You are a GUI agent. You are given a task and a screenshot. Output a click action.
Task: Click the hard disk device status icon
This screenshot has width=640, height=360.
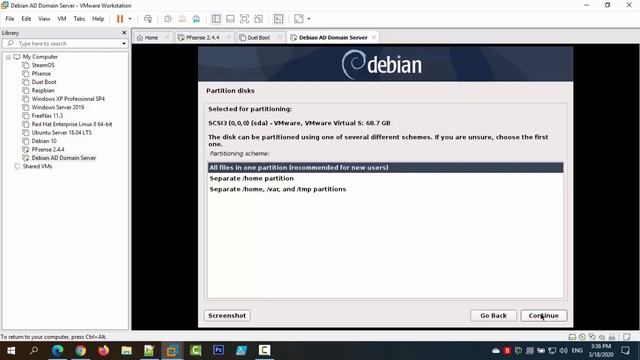pyautogui.click(x=572, y=337)
